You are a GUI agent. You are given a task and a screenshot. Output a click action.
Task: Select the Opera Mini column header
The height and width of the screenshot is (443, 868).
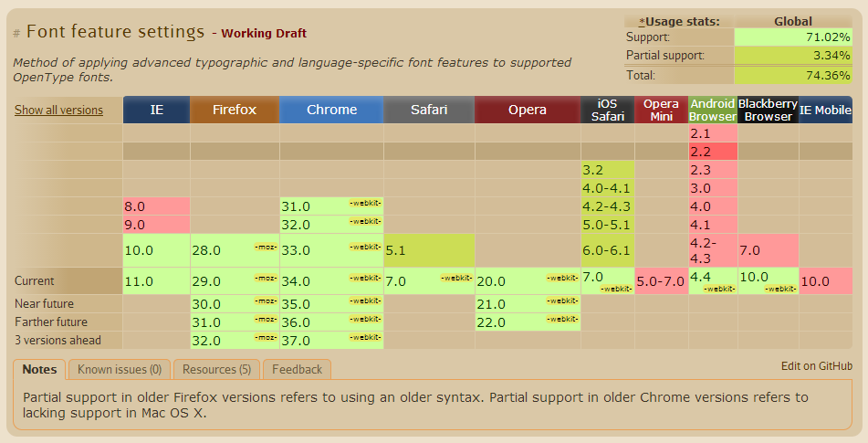point(662,110)
